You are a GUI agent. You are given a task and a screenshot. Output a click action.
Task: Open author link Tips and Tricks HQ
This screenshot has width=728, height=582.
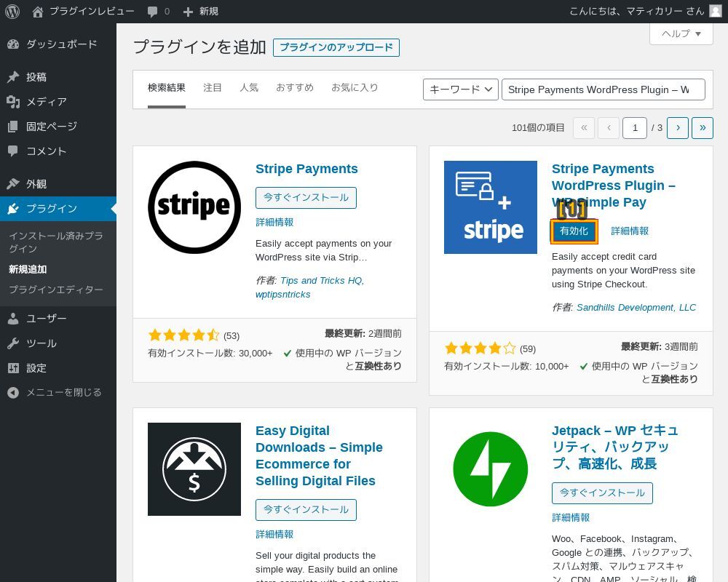click(x=323, y=281)
